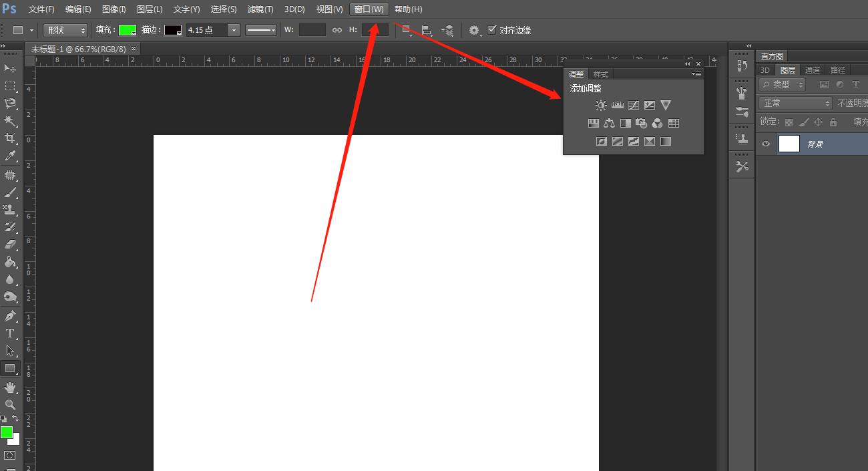The image size is (868, 471).
Task: Switch to the 通道 tab
Action: (x=813, y=70)
